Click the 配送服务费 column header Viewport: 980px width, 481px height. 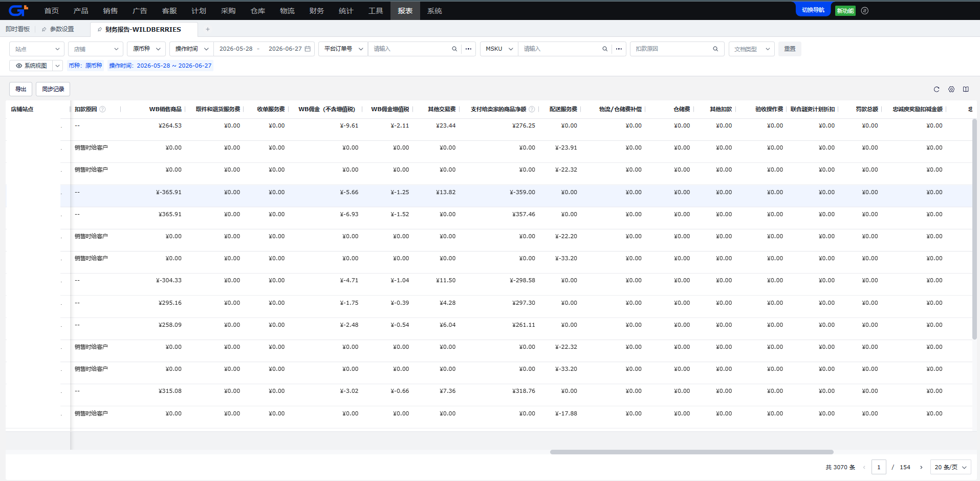[x=563, y=109]
